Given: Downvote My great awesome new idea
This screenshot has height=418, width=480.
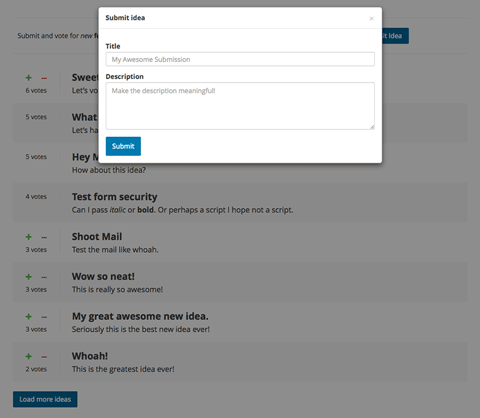Looking at the screenshot, I should [44, 317].
